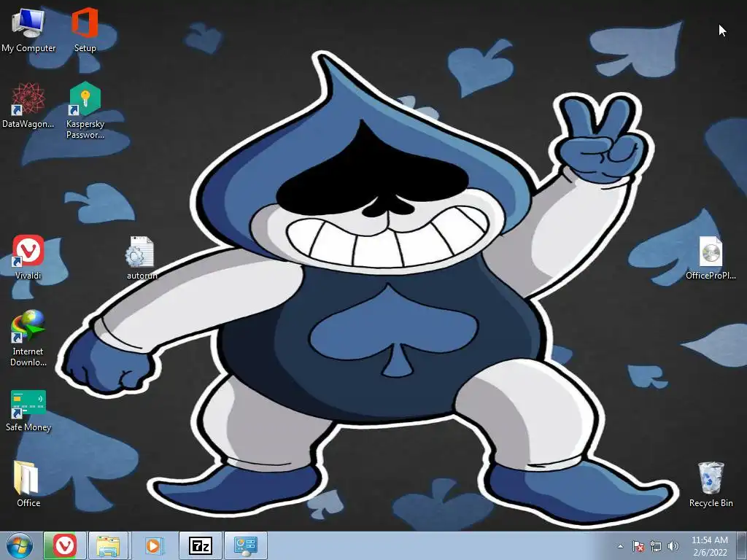
Task: Select the autorun file icon
Action: point(142,257)
